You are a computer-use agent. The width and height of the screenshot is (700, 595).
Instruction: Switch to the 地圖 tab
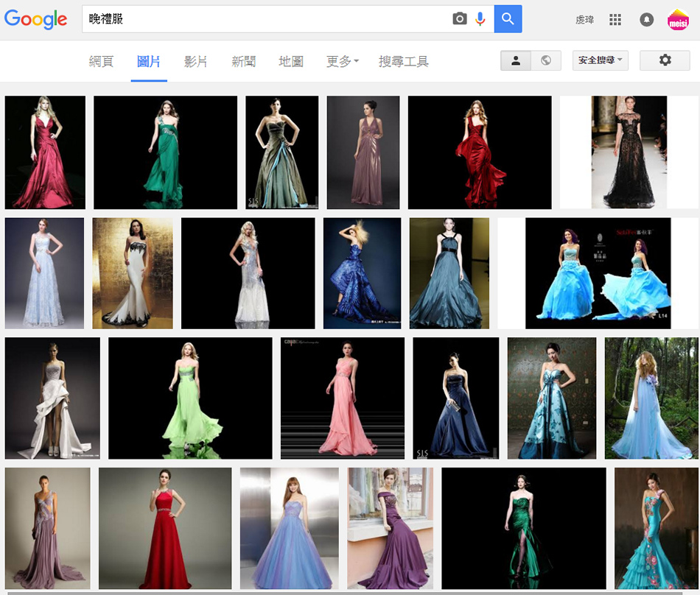pos(291,61)
